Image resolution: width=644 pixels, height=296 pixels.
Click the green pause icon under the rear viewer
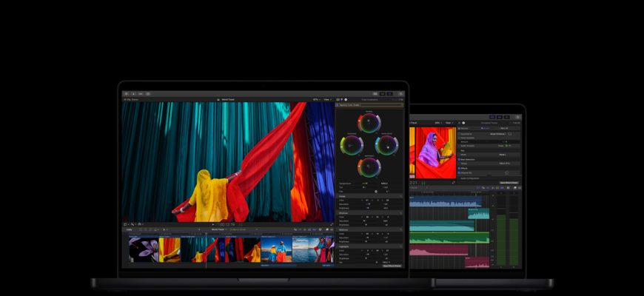(x=423, y=183)
